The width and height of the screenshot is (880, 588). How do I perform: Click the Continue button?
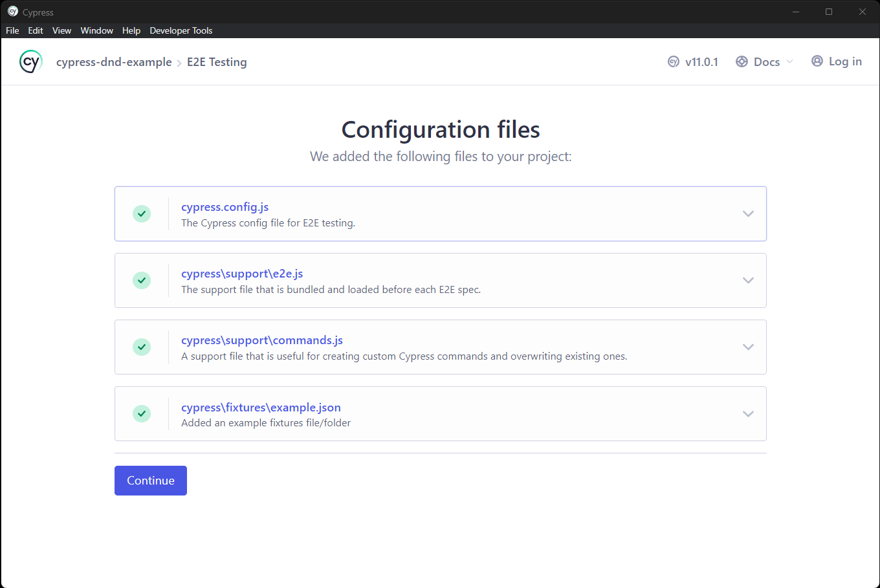coord(150,480)
